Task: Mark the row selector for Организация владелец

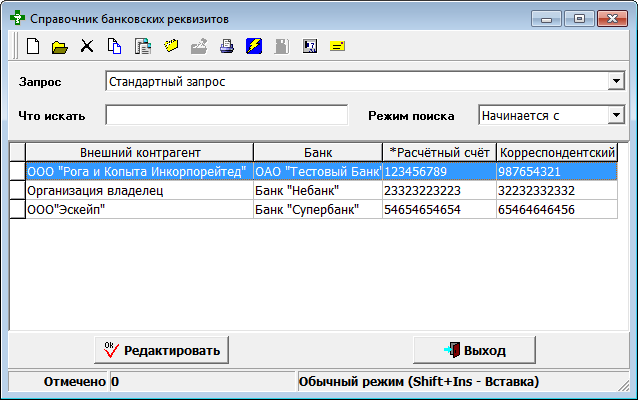Action: point(17,190)
